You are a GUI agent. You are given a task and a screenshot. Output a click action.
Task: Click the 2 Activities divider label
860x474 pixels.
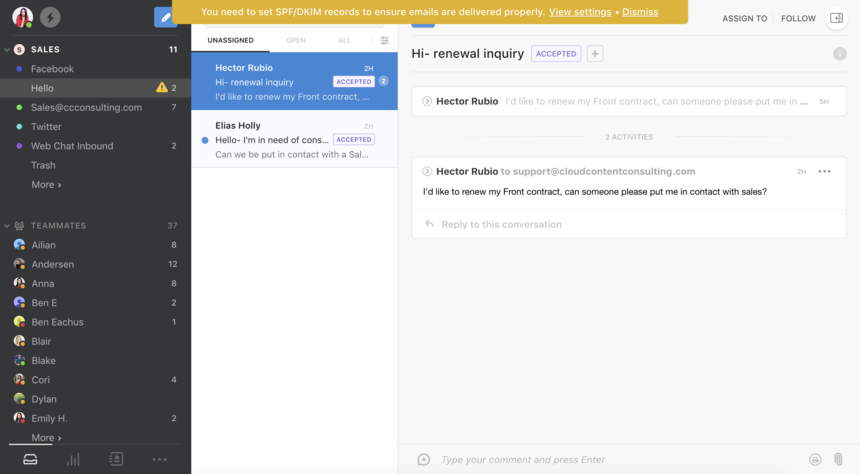tap(629, 137)
